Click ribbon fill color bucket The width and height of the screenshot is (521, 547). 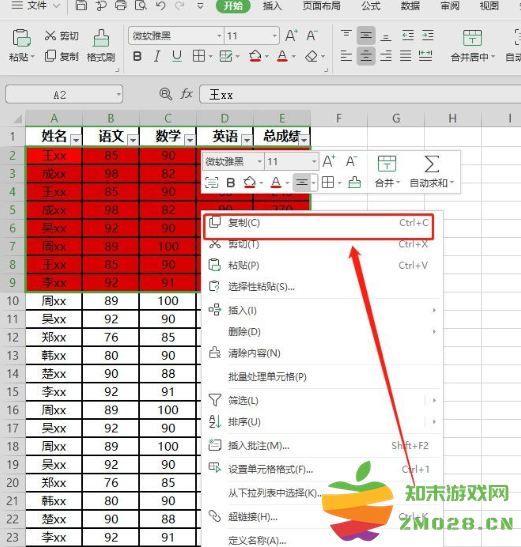(x=255, y=56)
